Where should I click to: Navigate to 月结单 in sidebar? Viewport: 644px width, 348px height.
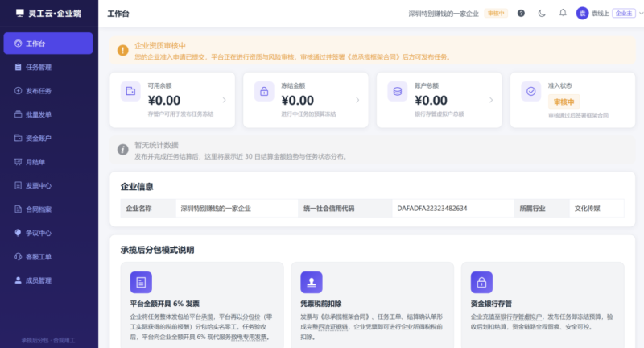click(48, 162)
